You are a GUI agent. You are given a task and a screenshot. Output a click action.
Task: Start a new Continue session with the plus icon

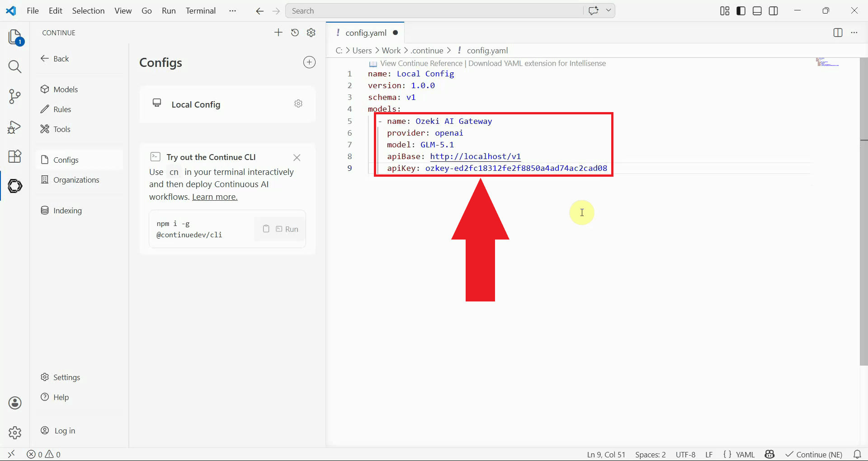click(278, 33)
